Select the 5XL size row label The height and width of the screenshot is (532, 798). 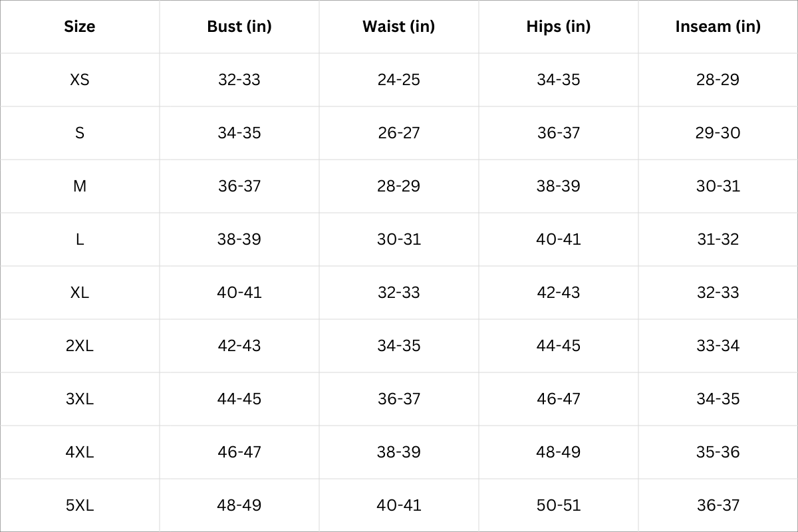click(80, 505)
